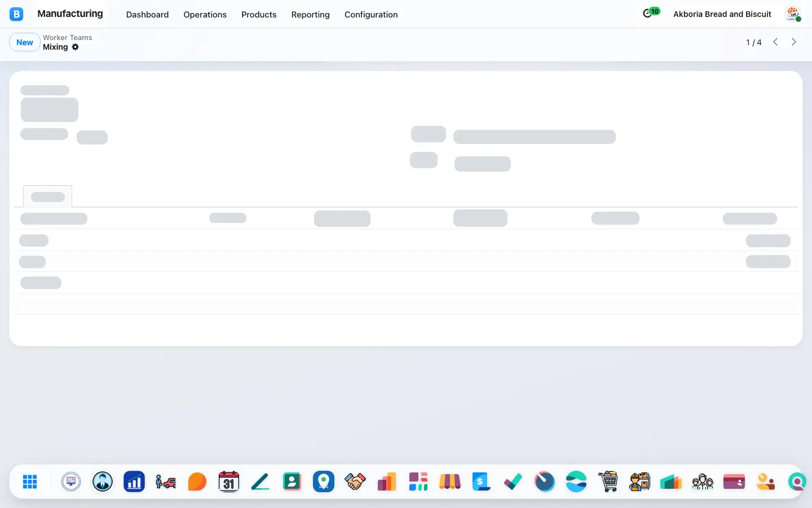Open the calendar app showing 31
This screenshot has width=812, height=508.
point(229,481)
